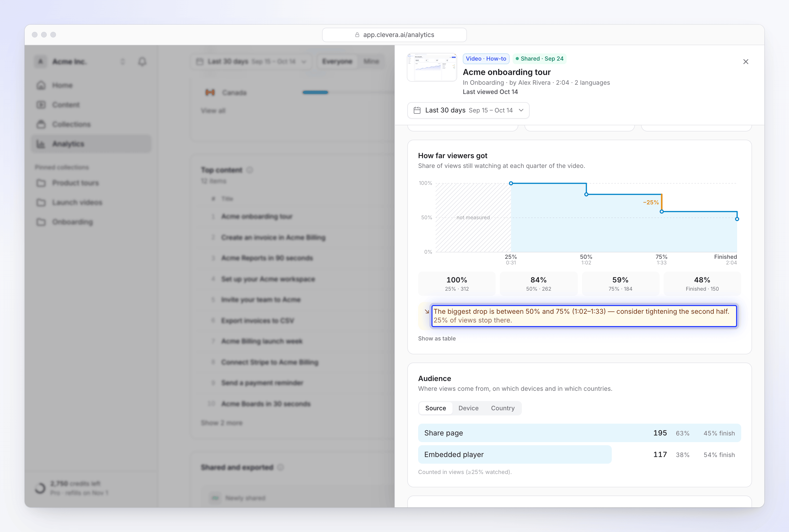Screen dimensions: 789x532
Task: Open Export invoices to CSV row
Action: coord(258,321)
